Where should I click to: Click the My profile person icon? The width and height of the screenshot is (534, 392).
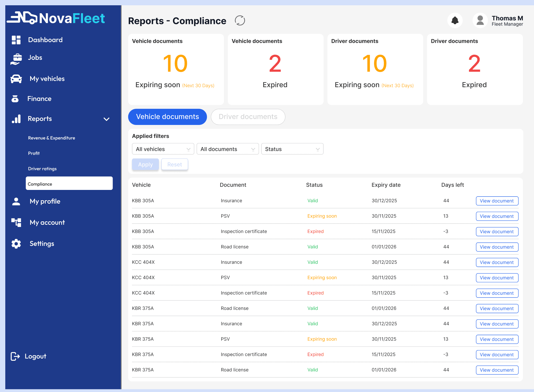click(x=16, y=201)
